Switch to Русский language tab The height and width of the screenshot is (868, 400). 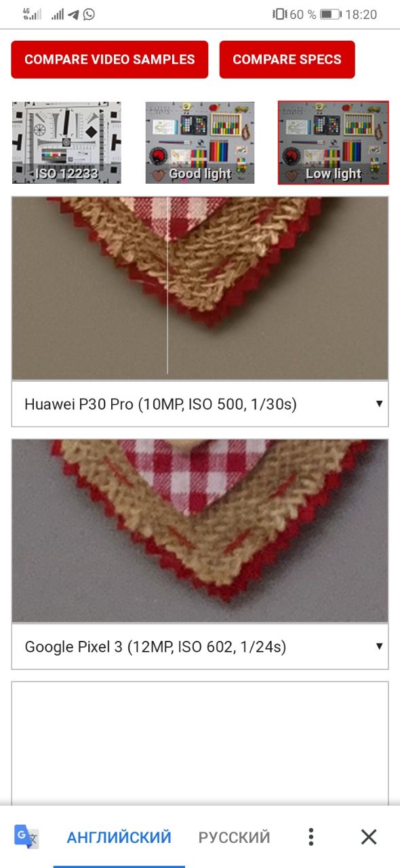(234, 837)
